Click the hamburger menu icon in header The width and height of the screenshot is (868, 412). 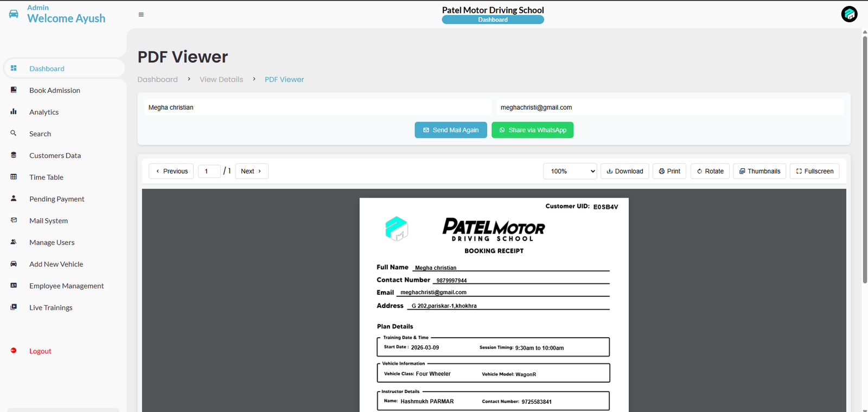(141, 15)
